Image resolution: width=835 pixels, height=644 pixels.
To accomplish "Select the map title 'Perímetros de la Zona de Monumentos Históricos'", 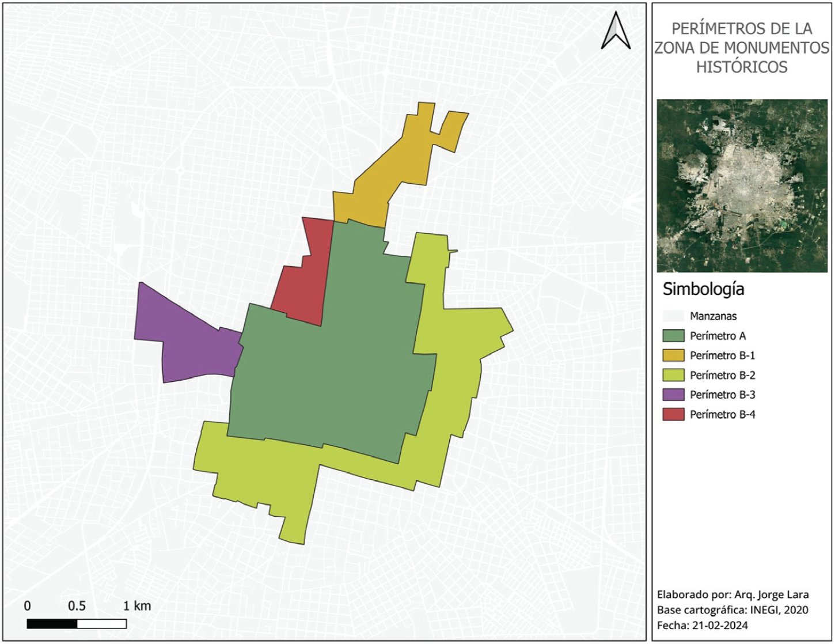I will coord(742,48).
